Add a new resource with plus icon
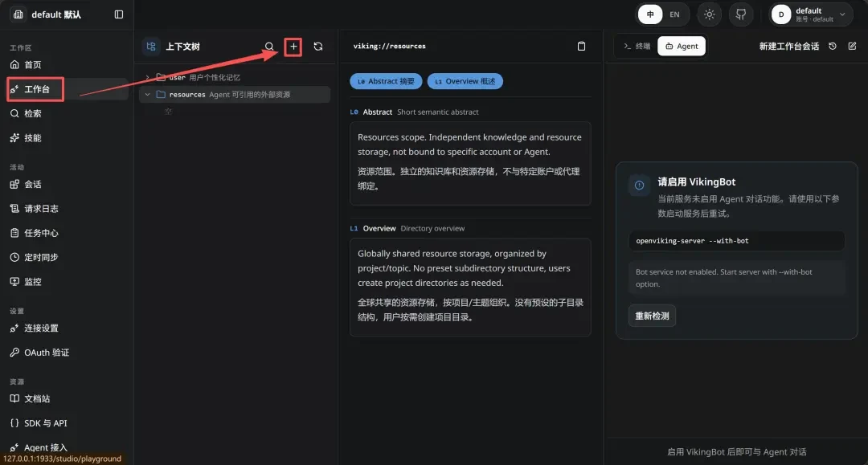868x465 pixels. pos(293,47)
